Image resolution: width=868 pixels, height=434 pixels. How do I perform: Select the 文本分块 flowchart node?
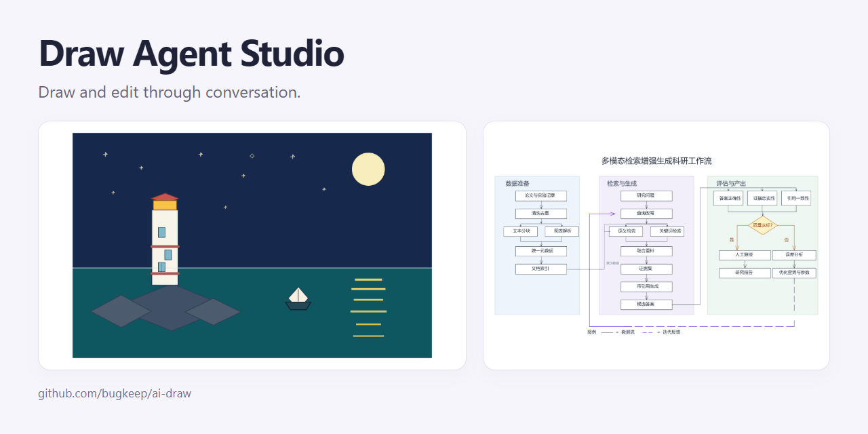point(521,231)
